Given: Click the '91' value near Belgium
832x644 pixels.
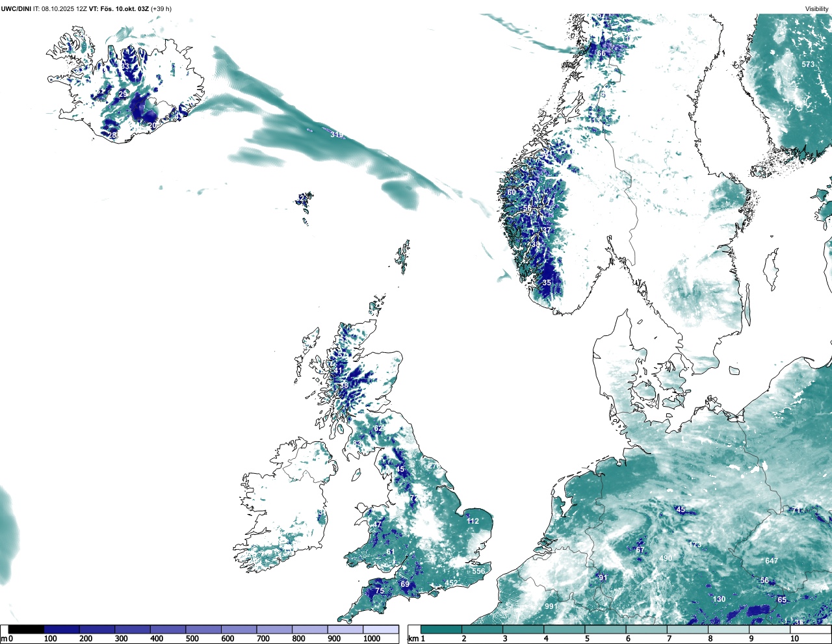Looking at the screenshot, I should tap(603, 578).
